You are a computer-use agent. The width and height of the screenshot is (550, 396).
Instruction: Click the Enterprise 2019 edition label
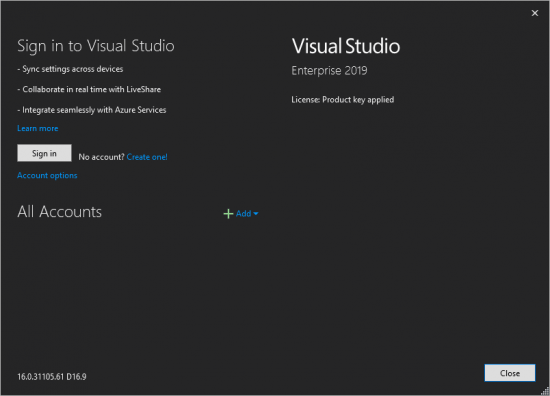point(329,71)
